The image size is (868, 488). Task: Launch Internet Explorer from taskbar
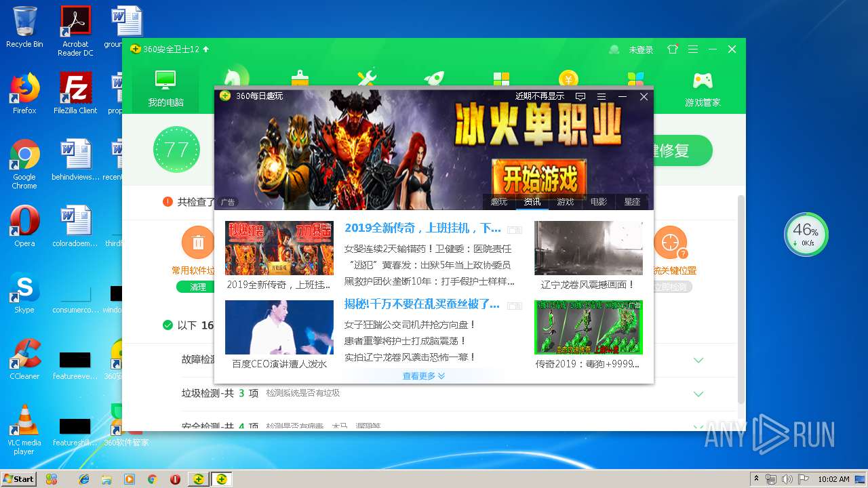[x=84, y=479]
